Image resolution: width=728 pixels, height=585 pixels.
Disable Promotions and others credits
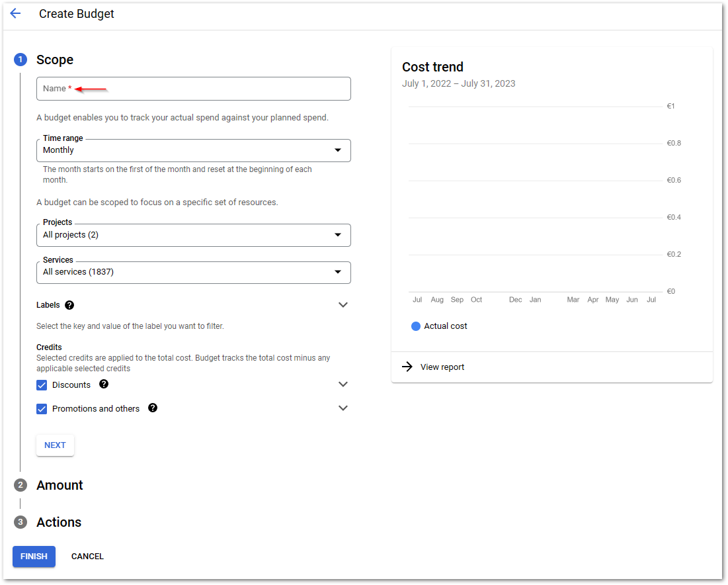click(42, 408)
